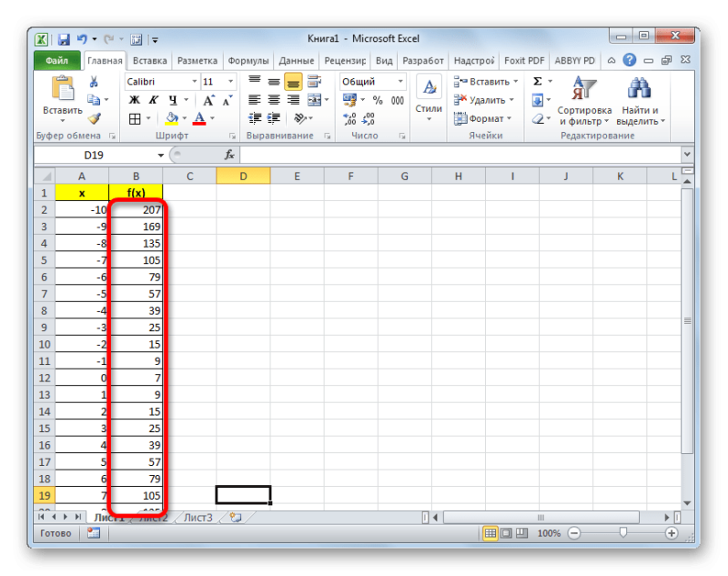This screenshot has width=728, height=576.
Task: Expand the Name Box dropdown arrow
Action: pyautogui.click(x=161, y=155)
